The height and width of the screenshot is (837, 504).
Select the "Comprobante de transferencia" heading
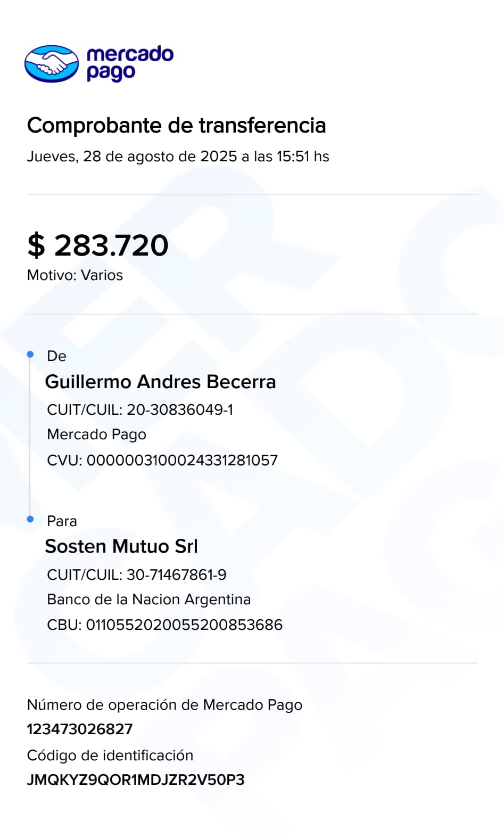coord(176,126)
